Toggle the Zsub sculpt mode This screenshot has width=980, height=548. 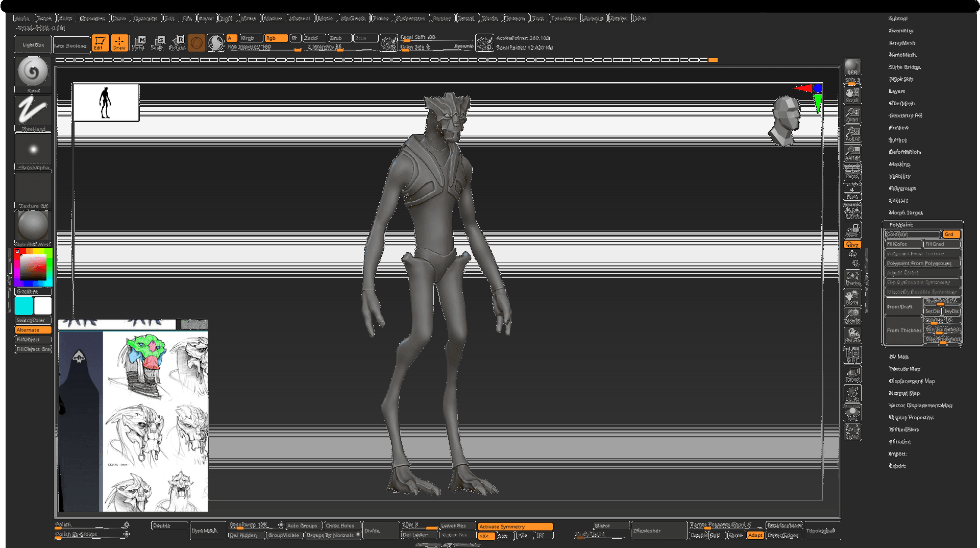point(339,38)
